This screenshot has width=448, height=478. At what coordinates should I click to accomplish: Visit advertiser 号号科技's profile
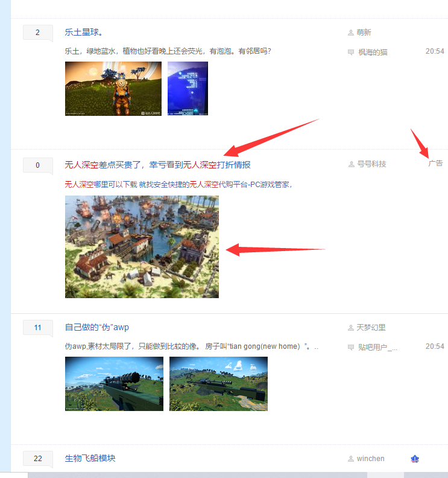371,164
